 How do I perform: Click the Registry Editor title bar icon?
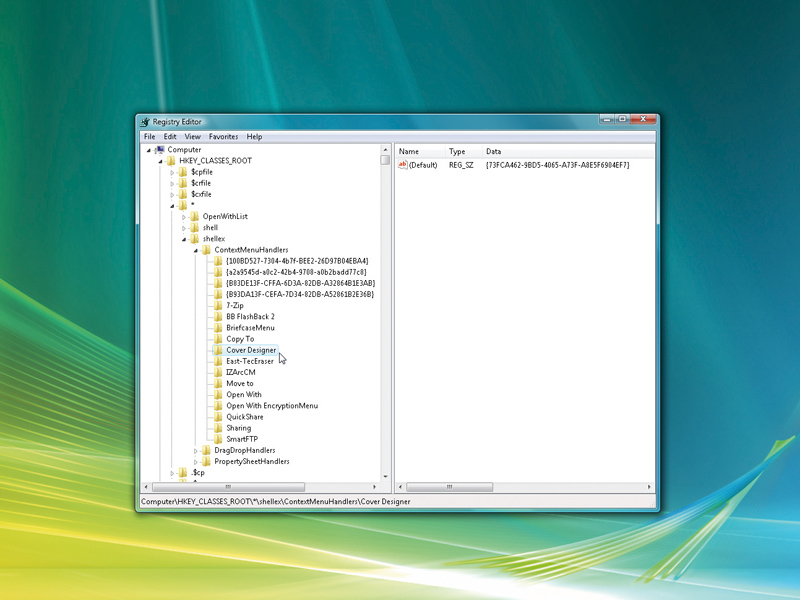tap(145, 122)
